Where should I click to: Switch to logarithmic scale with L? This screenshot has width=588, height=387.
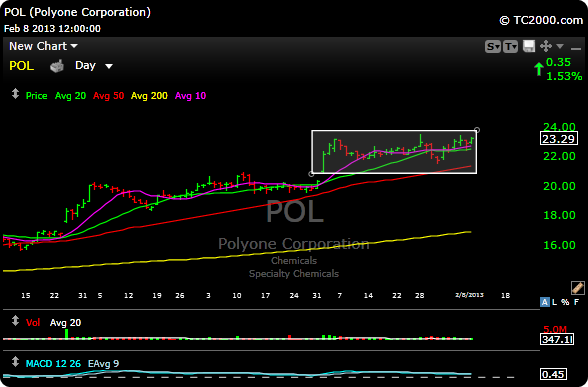click(x=555, y=302)
